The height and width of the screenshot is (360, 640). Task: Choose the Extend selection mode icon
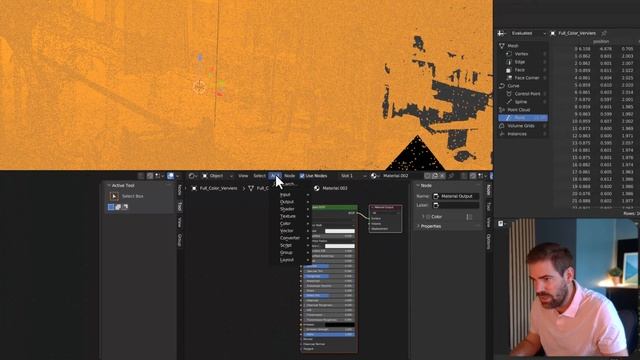pyautogui.click(x=118, y=207)
